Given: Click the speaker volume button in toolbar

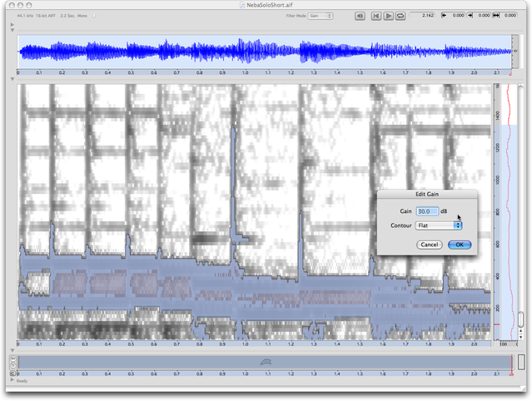Looking at the screenshot, I should [x=360, y=16].
